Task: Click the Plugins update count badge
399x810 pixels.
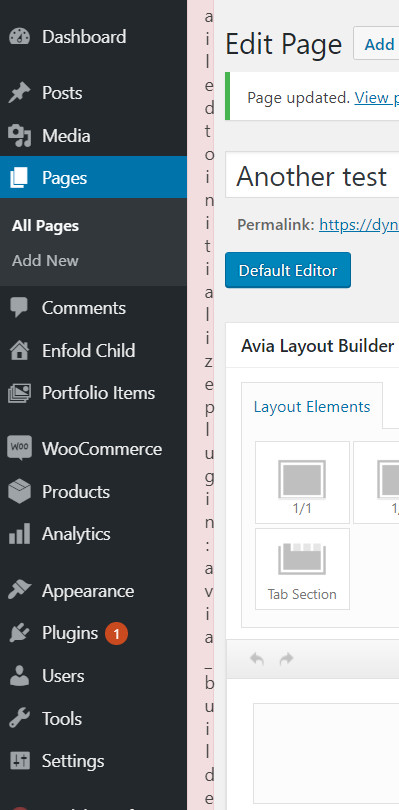Action: point(116,634)
